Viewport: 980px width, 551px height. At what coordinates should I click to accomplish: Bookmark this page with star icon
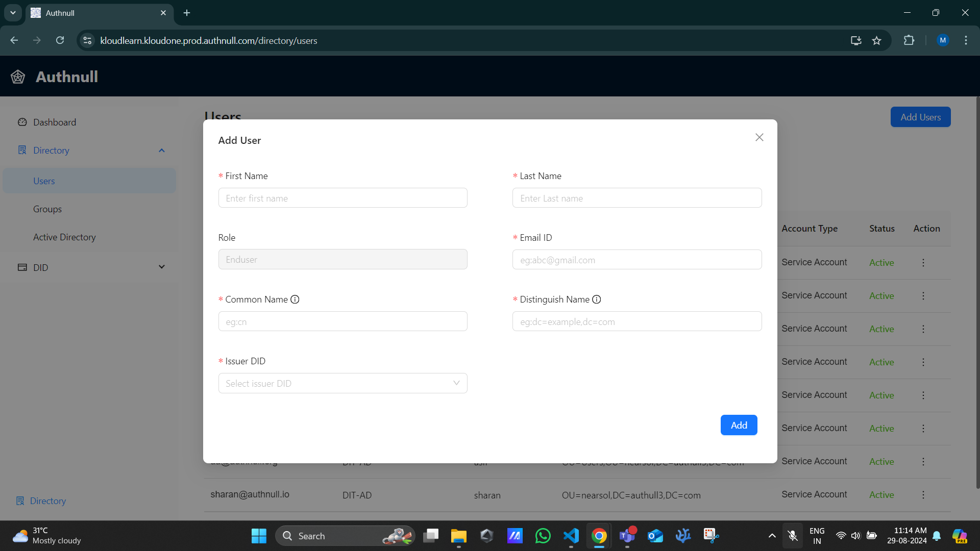tap(876, 41)
